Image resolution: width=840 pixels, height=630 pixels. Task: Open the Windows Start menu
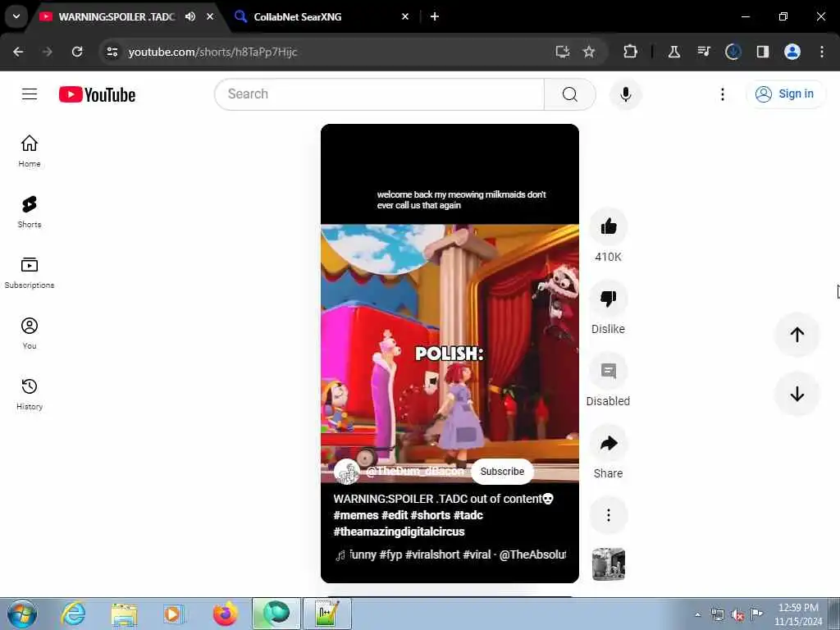22,614
